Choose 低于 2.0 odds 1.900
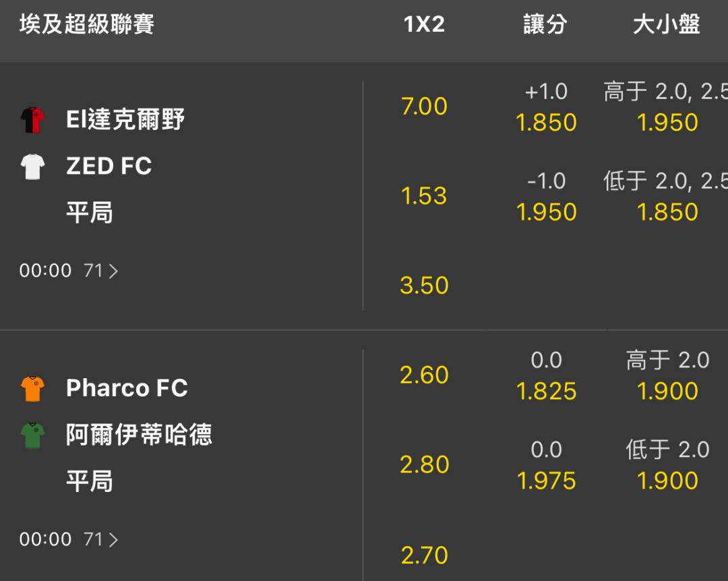728x581 pixels. tap(667, 481)
